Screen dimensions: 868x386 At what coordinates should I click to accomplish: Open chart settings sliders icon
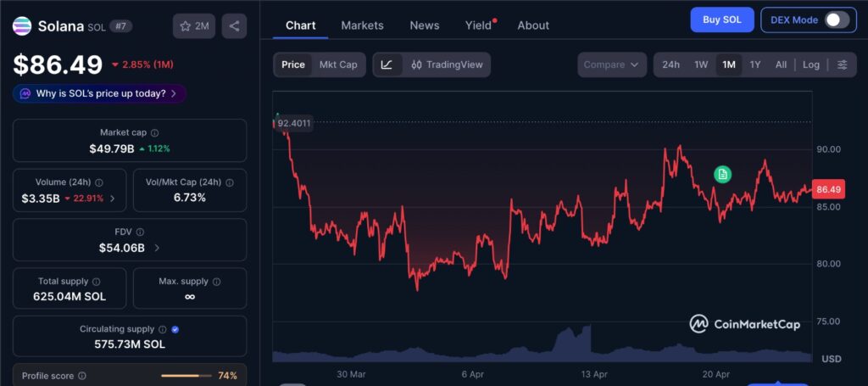tap(842, 64)
